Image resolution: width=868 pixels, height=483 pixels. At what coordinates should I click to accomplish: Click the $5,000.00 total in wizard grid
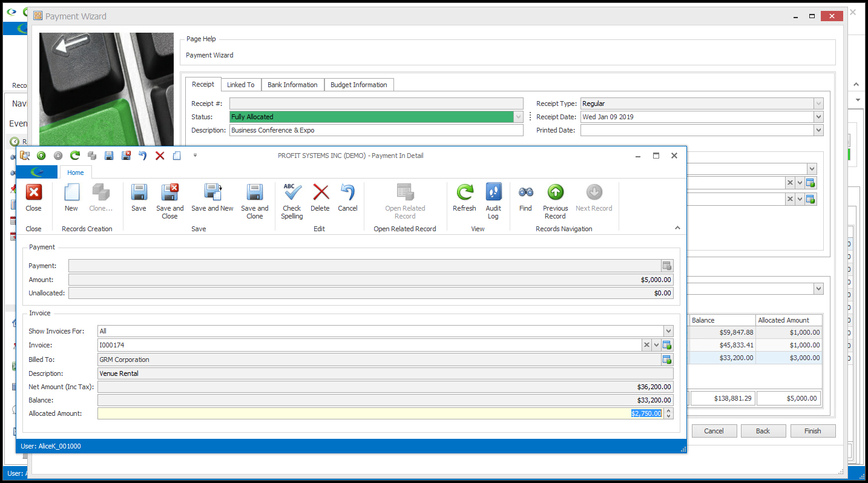(789, 398)
